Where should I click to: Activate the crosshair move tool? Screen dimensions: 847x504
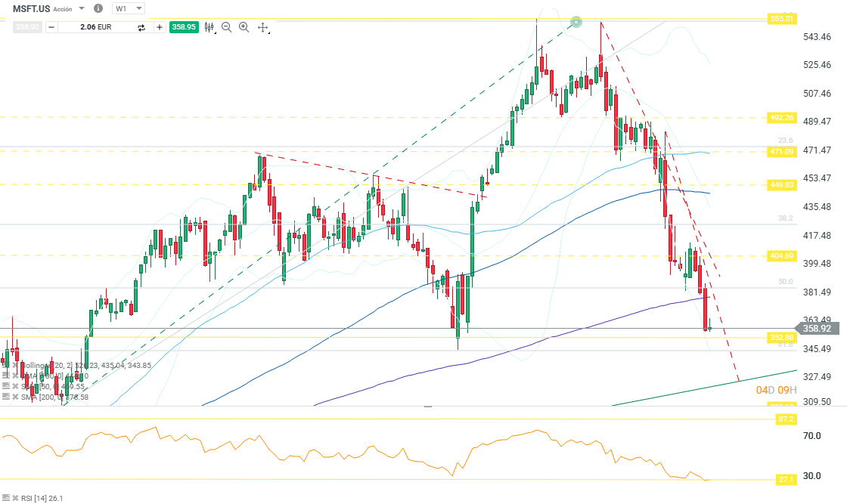tap(263, 27)
